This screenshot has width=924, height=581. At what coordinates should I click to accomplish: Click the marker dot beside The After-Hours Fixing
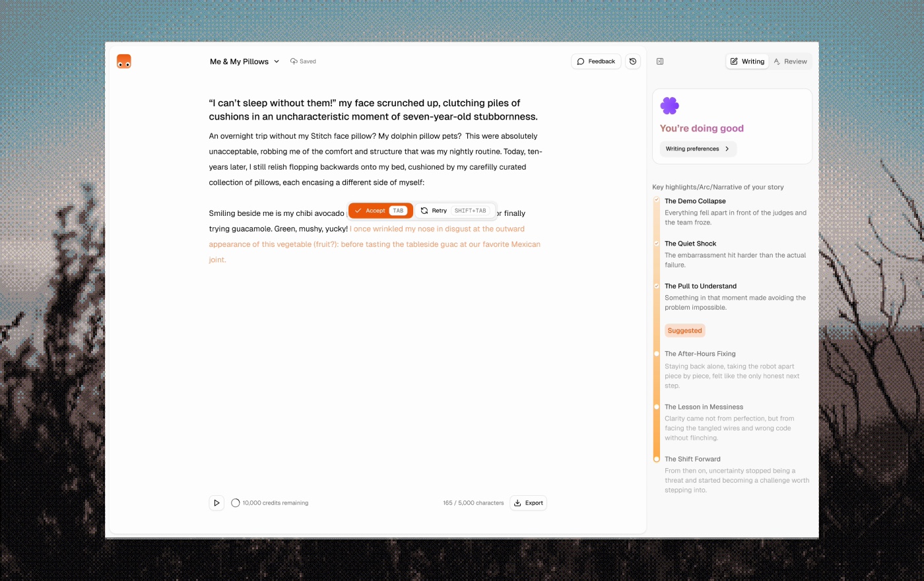pos(657,354)
